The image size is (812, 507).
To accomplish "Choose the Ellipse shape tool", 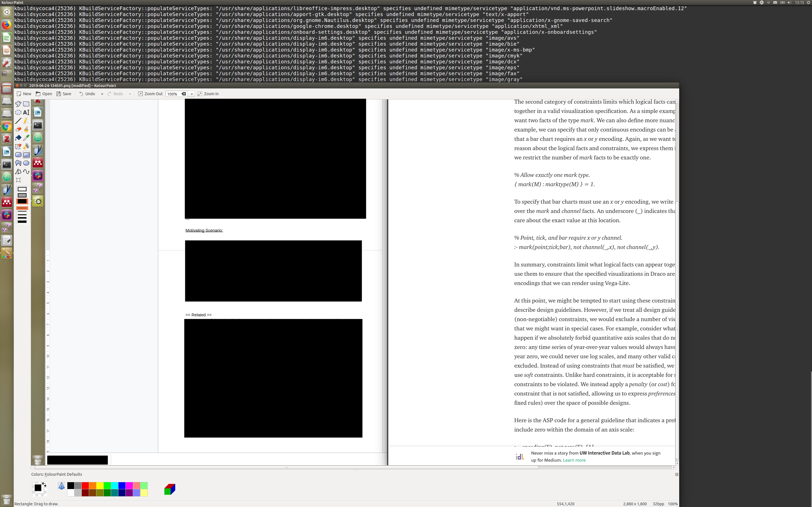I will (26, 163).
